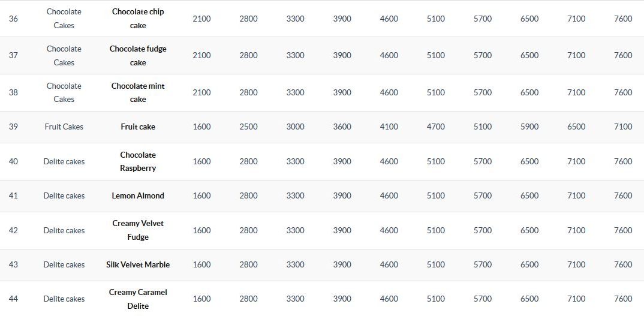Select the Chocolate Raspberry cake name

138,161
